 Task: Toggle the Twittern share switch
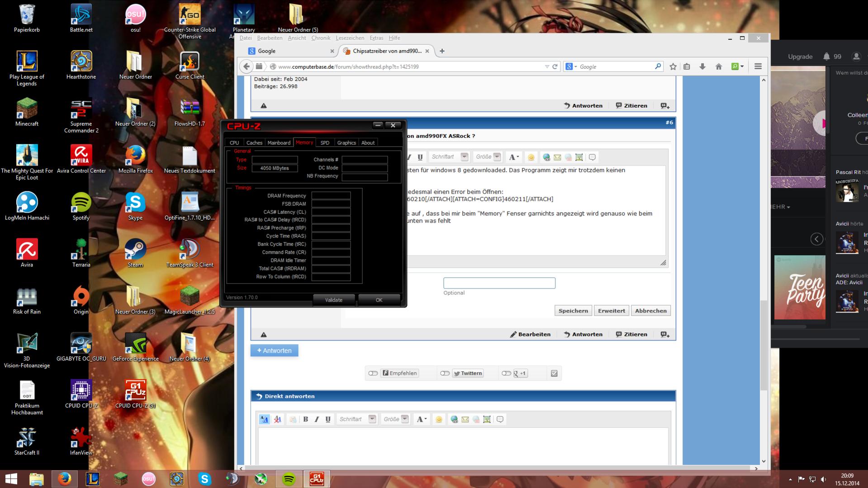[x=445, y=373]
